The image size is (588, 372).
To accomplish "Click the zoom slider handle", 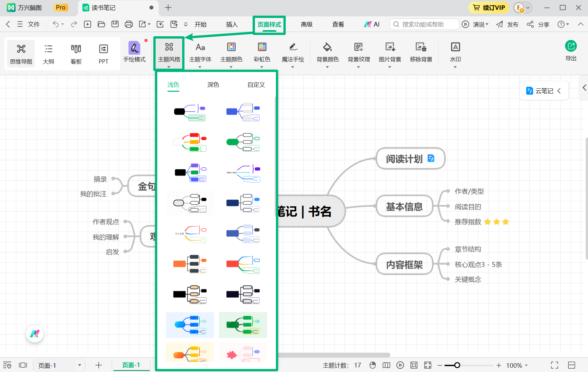I will 457,365.
